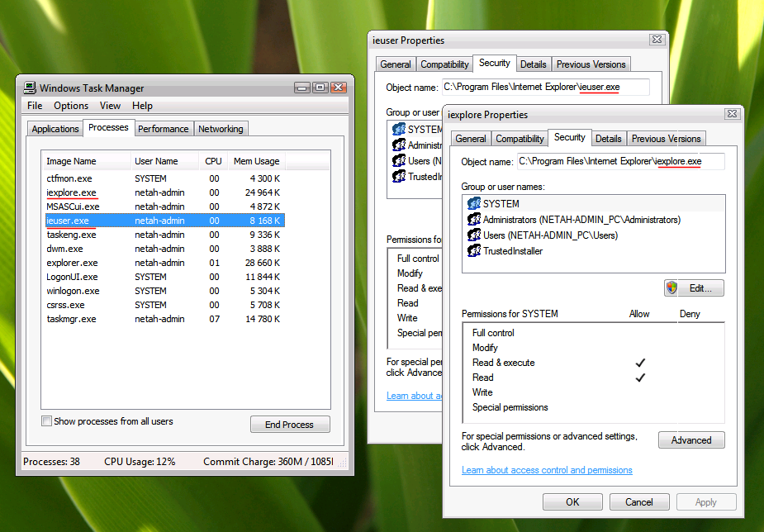Click the Advanced button in iexplore Properties
This screenshot has width=764, height=532.
[x=690, y=440]
